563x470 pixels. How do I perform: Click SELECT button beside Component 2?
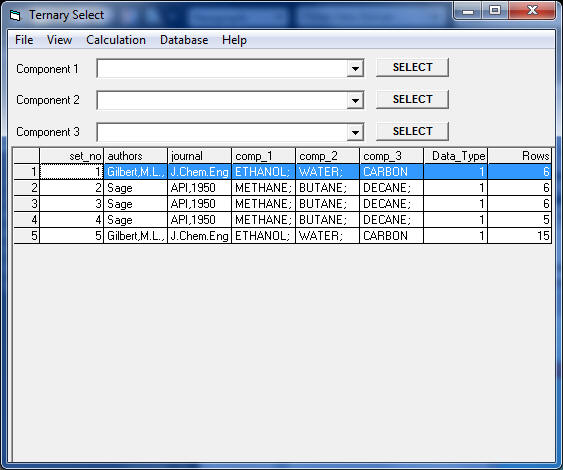point(412,99)
